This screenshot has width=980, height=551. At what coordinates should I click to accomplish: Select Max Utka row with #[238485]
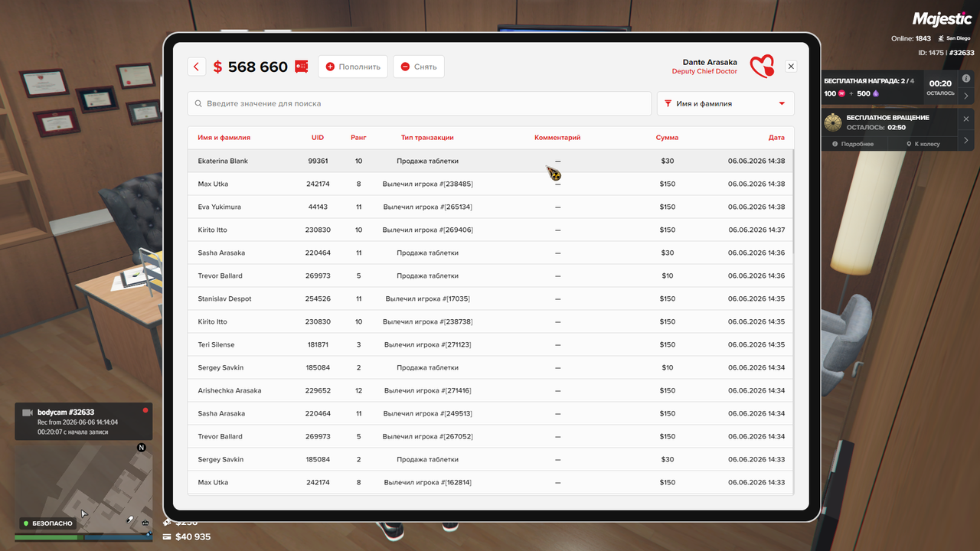tap(490, 184)
